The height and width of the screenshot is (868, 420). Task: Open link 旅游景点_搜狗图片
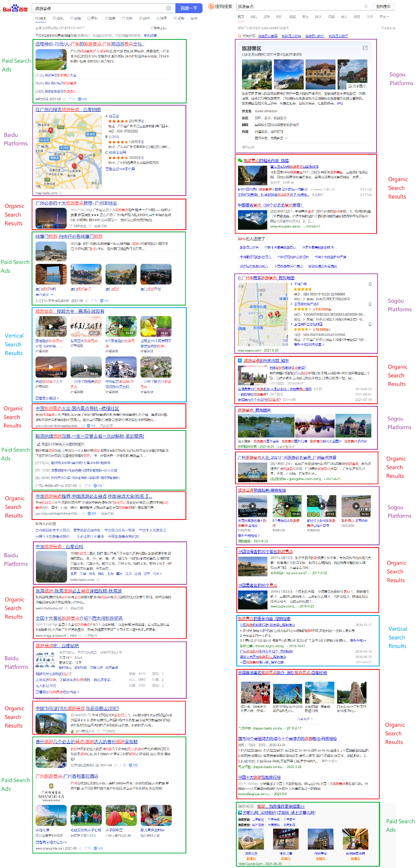click(254, 410)
